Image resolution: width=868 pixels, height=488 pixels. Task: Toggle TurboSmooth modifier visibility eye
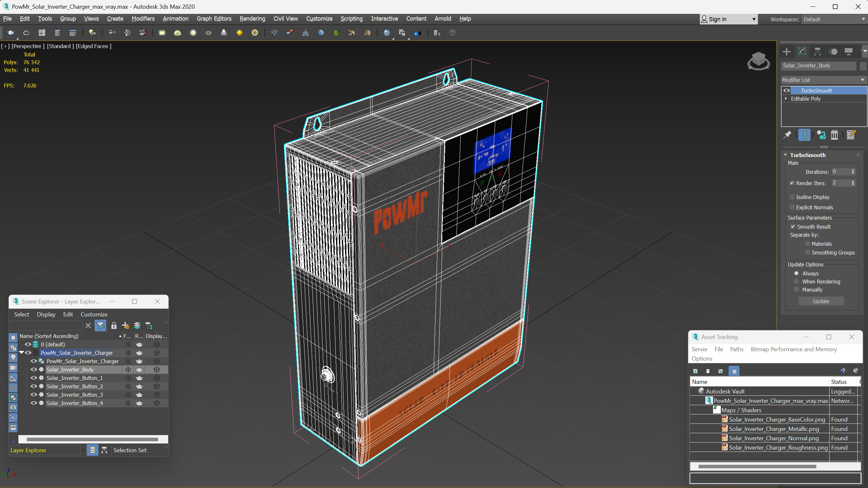[x=786, y=90]
